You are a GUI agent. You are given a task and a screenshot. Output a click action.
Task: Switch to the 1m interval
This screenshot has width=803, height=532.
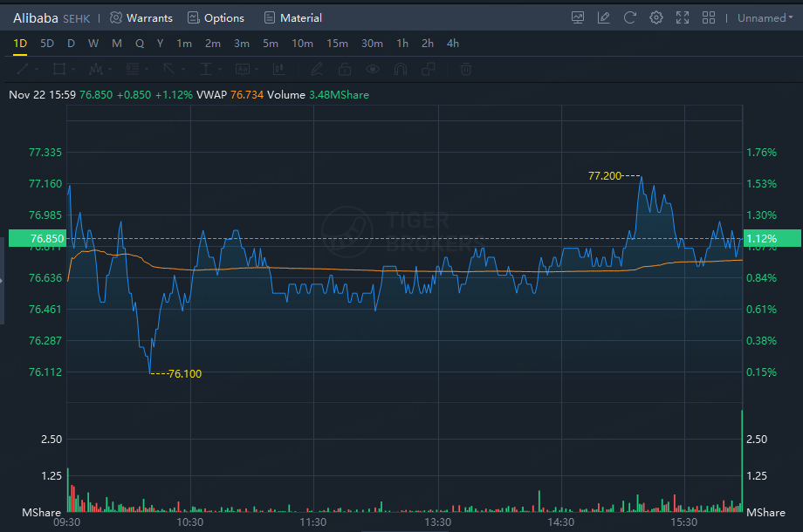pyautogui.click(x=184, y=44)
